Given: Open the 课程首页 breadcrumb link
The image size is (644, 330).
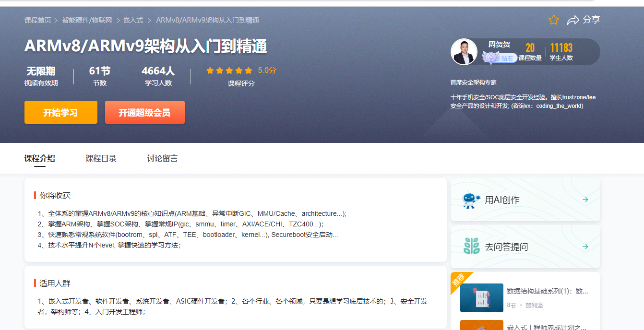Looking at the screenshot, I should tap(37, 20).
